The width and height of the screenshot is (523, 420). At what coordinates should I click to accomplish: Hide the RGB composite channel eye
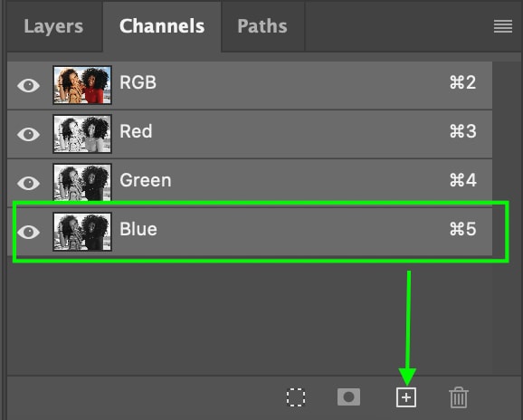tap(28, 85)
